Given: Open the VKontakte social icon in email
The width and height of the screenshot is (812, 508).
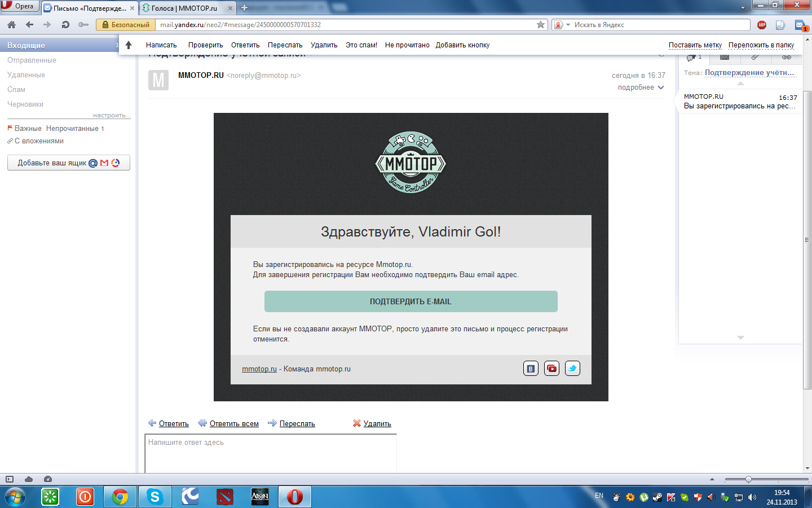Looking at the screenshot, I should pos(531,369).
